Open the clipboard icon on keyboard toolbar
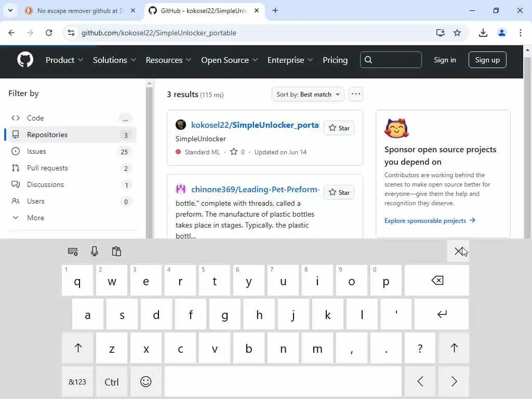 point(116,251)
